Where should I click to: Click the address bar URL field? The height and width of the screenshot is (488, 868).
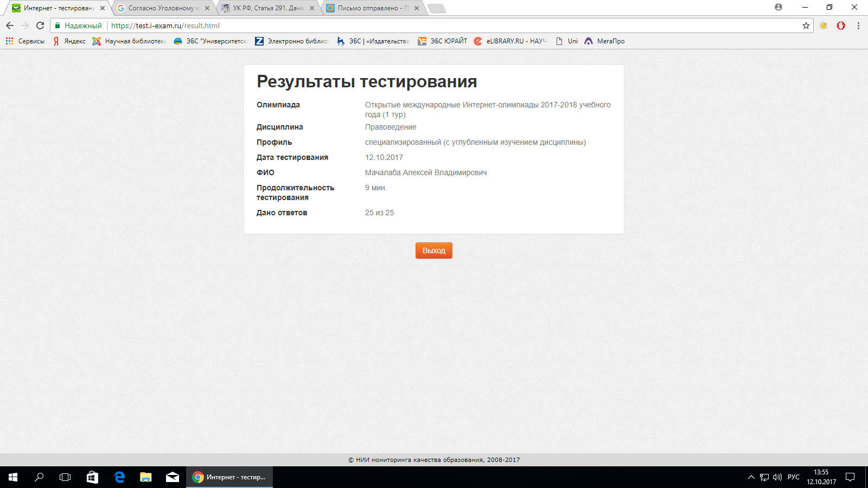[x=434, y=25]
